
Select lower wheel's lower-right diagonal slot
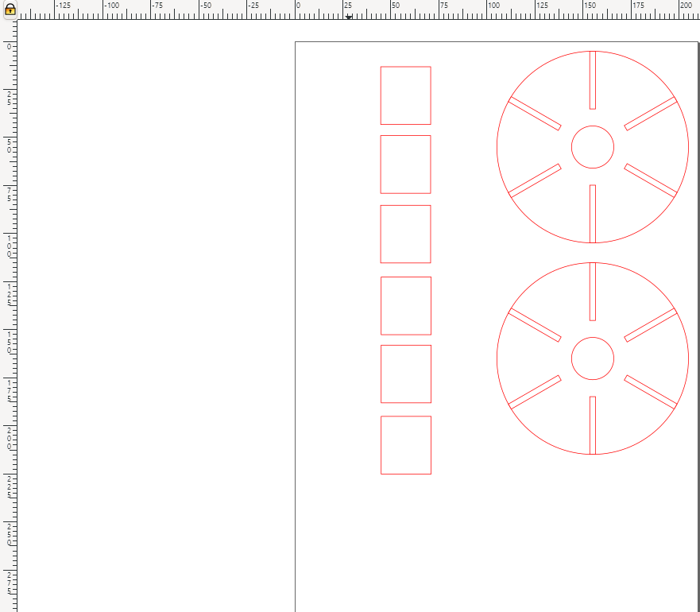coord(651,392)
